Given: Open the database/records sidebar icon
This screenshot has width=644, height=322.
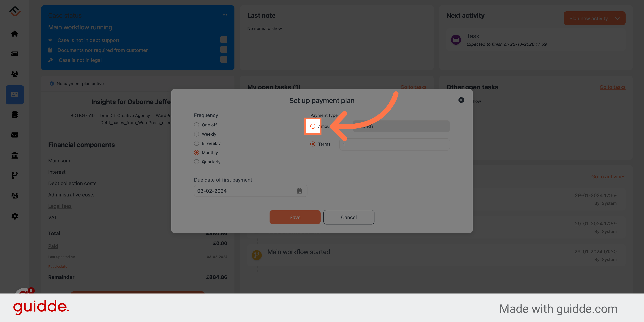Looking at the screenshot, I should point(15,115).
